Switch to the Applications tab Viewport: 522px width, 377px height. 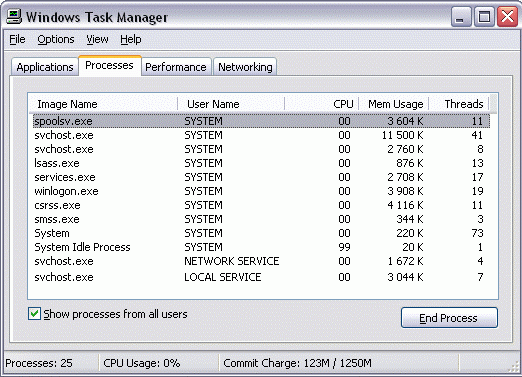click(45, 67)
